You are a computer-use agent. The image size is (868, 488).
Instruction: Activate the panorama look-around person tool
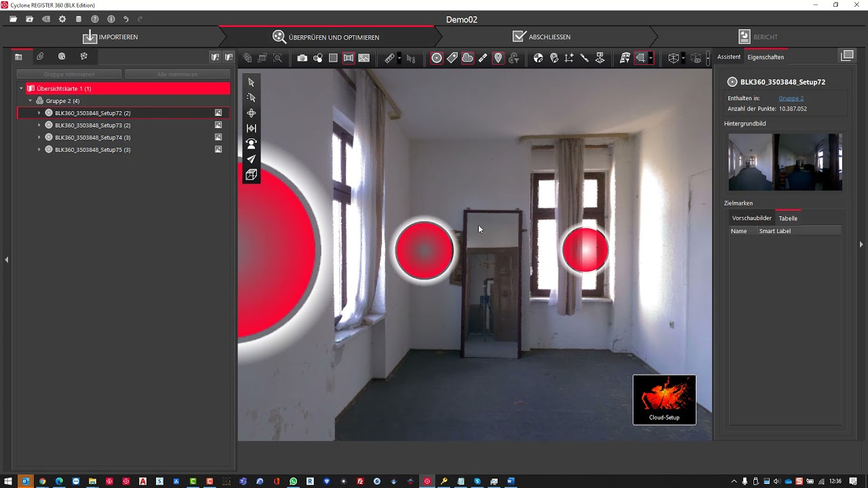(252, 144)
